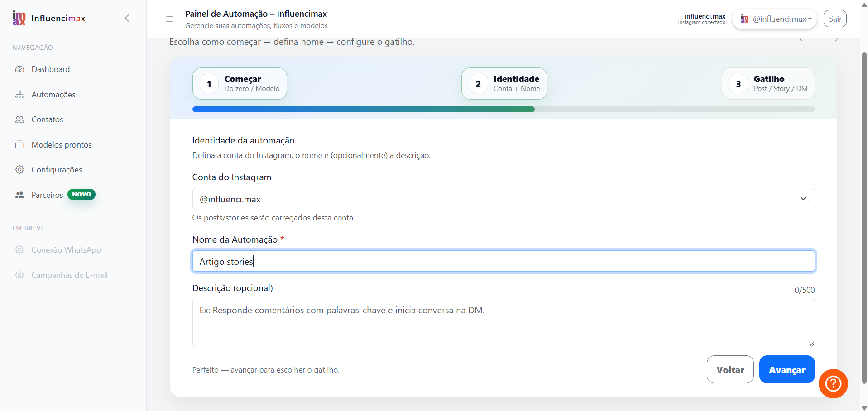Click the Sair logout button
The height and width of the screenshot is (411, 868).
pos(835,19)
